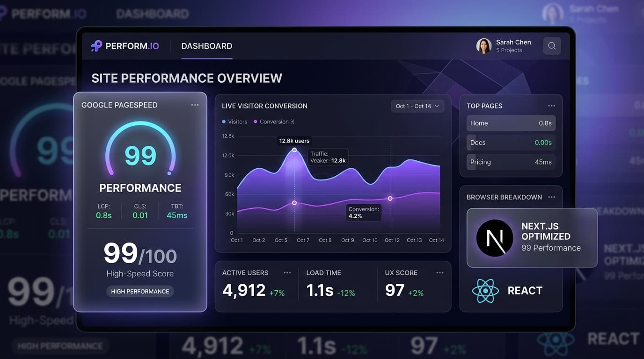Click the conversion point below the 12.8k peak
644x359 pixels.
(294, 203)
